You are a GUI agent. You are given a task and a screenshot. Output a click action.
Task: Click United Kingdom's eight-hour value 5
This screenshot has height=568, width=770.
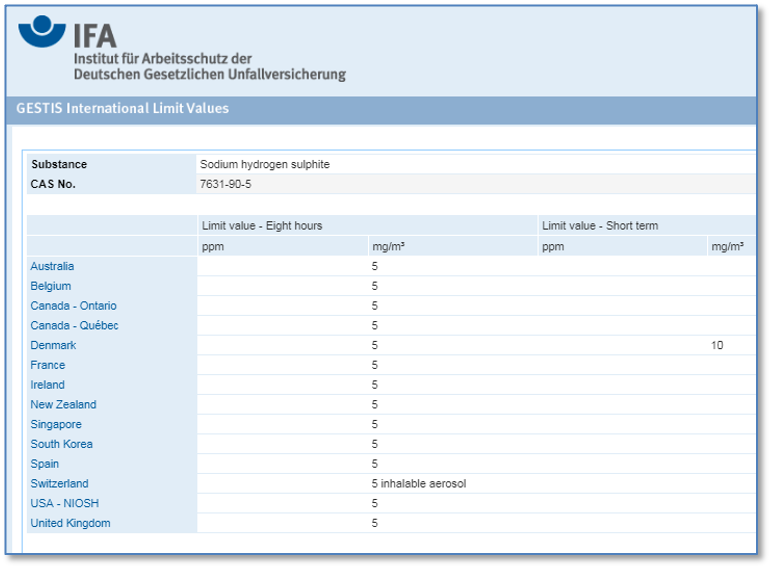(x=375, y=523)
